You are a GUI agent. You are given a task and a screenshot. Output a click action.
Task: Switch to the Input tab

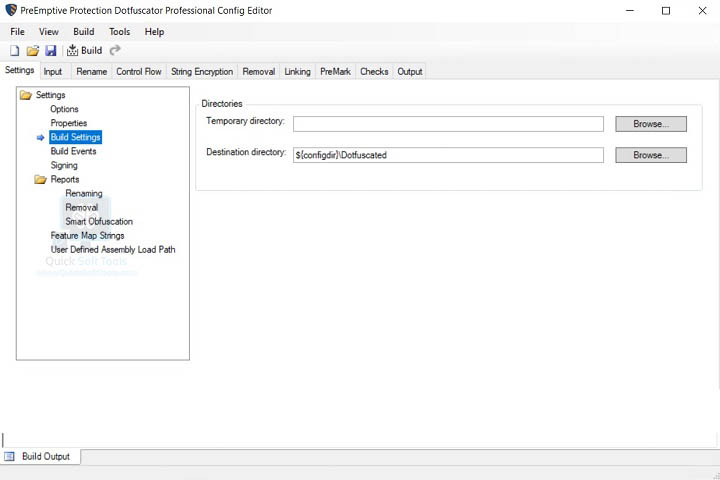53,72
